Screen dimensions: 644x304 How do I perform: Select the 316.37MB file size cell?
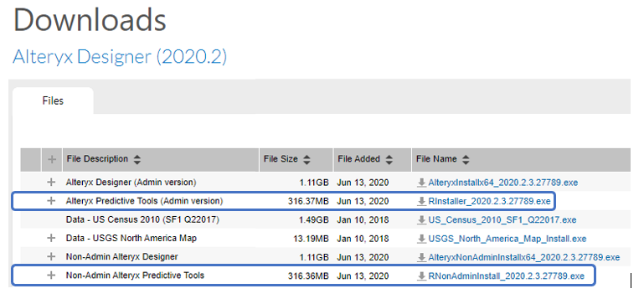308,201
